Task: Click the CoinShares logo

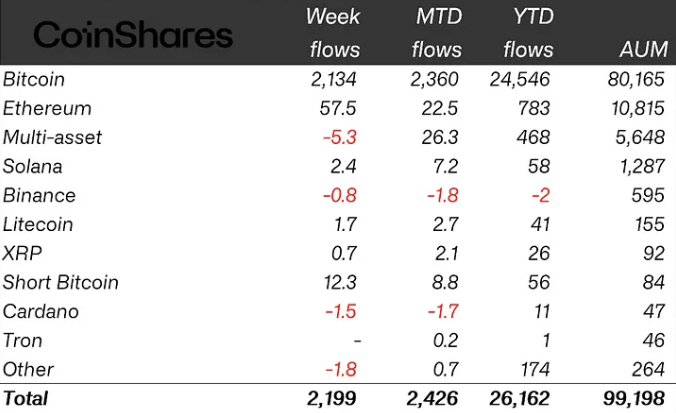Action: pyautogui.click(x=133, y=36)
